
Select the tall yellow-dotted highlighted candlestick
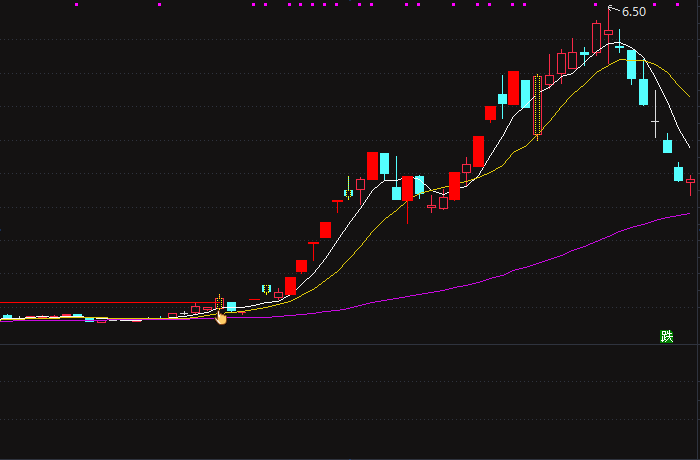(x=538, y=107)
